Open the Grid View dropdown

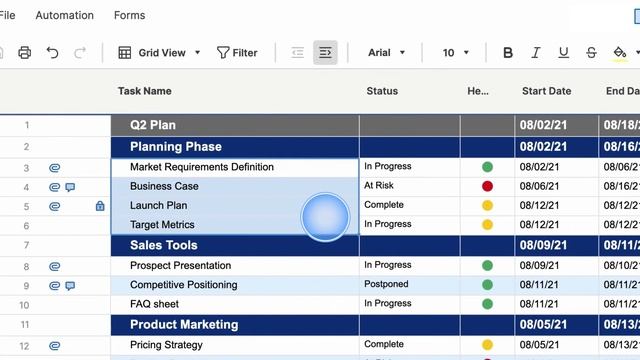tap(159, 53)
